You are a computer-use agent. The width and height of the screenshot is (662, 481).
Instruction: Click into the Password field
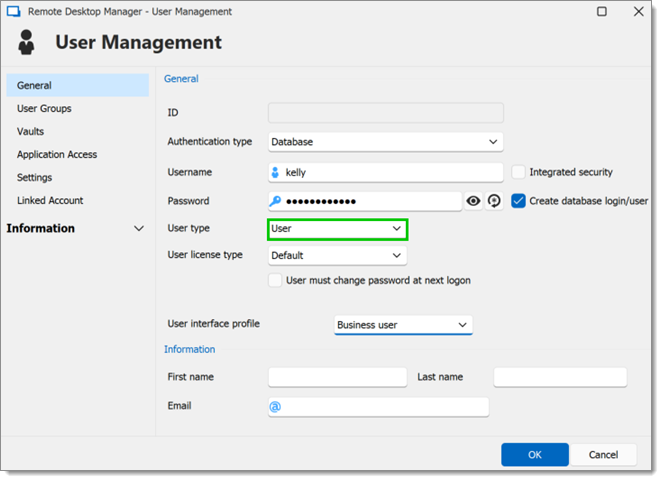point(365,201)
